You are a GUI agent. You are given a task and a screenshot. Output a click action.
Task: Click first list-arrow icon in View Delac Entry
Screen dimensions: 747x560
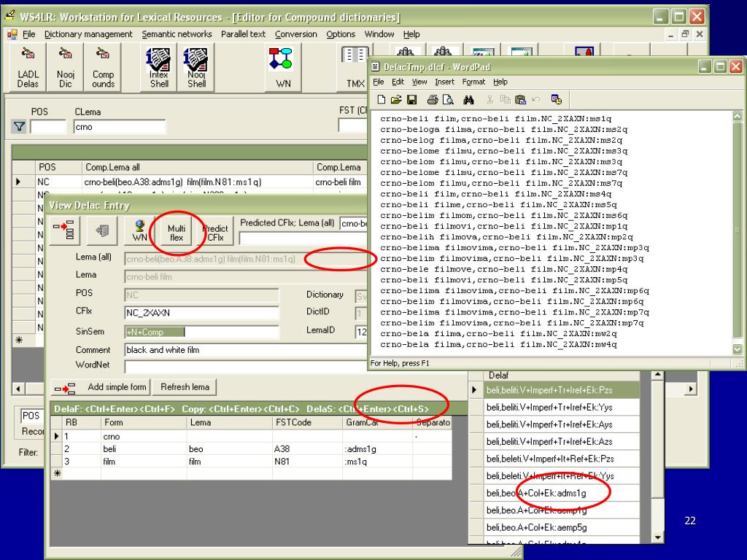pyautogui.click(x=64, y=230)
